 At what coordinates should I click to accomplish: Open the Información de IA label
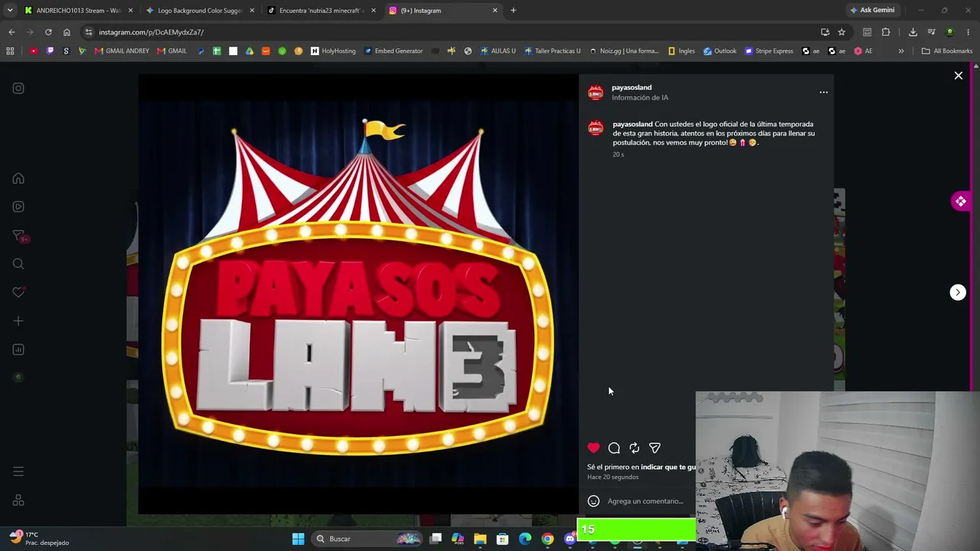click(x=640, y=98)
